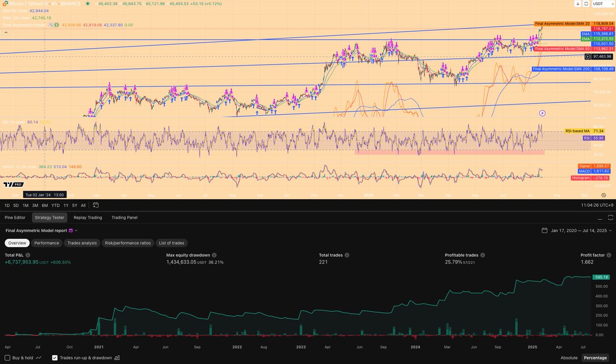616x364 pixels.
Task: Click the info icon next to Total trades
Action: (x=346, y=255)
